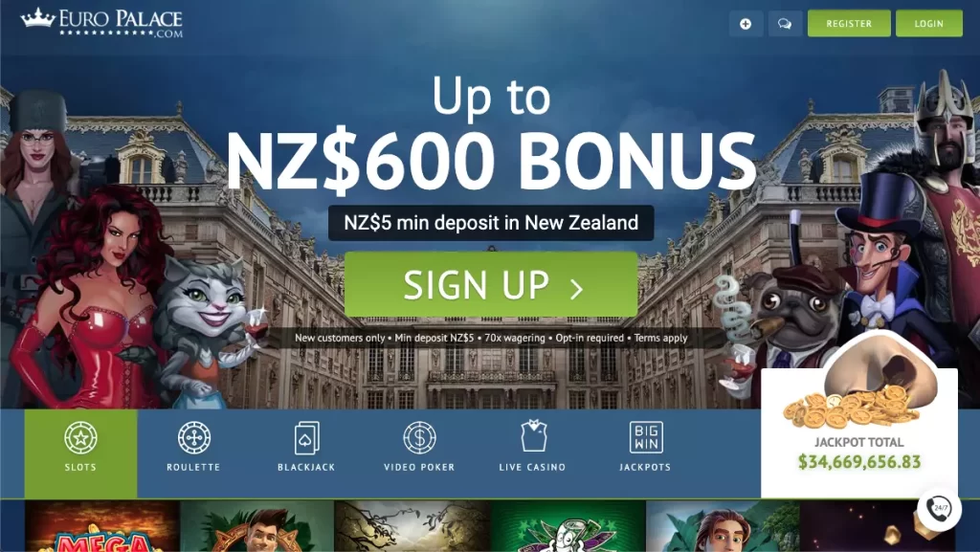The height and width of the screenshot is (552, 980).
Task: Open the Live Casino dealer icon
Action: (x=533, y=436)
